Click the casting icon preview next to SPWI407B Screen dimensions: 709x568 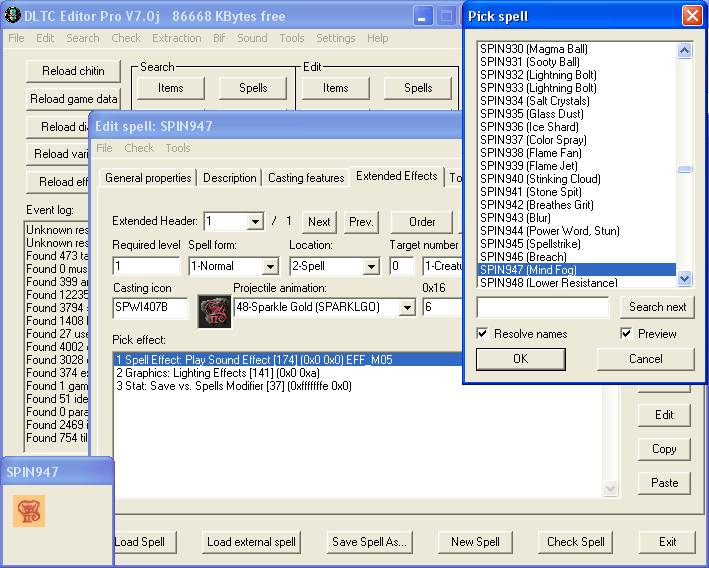point(214,311)
